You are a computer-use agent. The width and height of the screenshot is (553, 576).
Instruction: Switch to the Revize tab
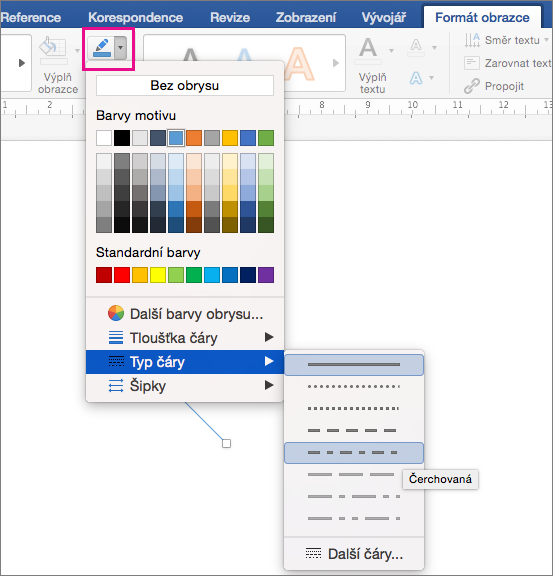230,17
